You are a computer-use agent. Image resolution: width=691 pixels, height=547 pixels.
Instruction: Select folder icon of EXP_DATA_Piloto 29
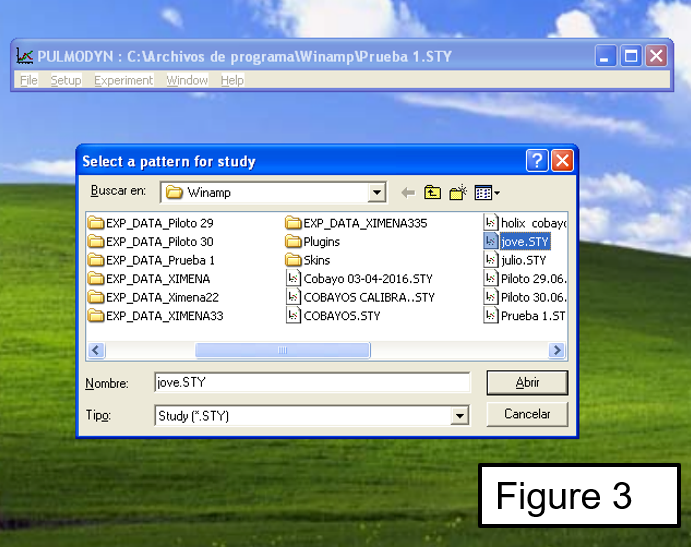pos(96,223)
